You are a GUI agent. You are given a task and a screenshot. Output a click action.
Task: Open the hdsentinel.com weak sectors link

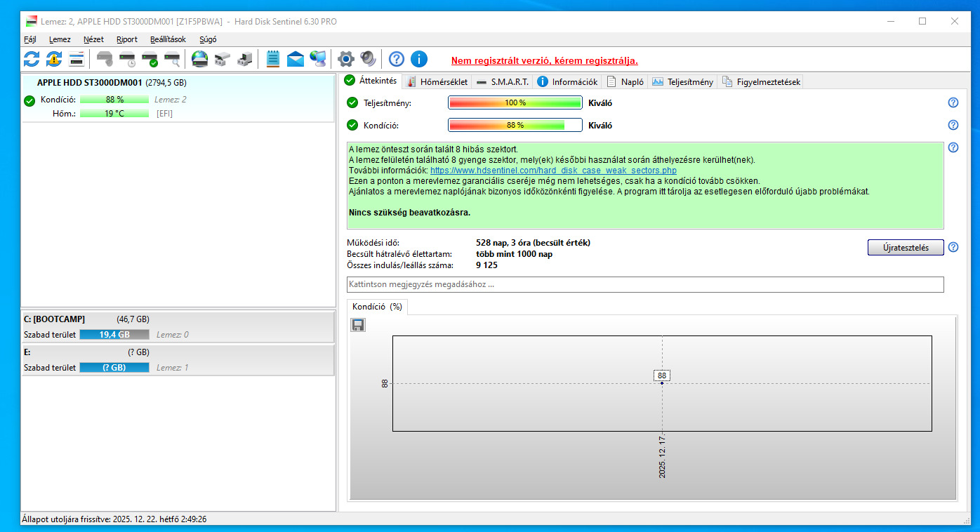pyautogui.click(x=553, y=171)
